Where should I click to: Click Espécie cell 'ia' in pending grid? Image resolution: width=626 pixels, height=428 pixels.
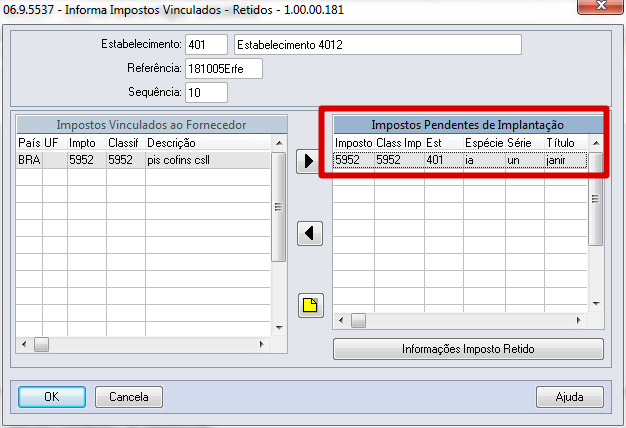pyautogui.click(x=484, y=160)
